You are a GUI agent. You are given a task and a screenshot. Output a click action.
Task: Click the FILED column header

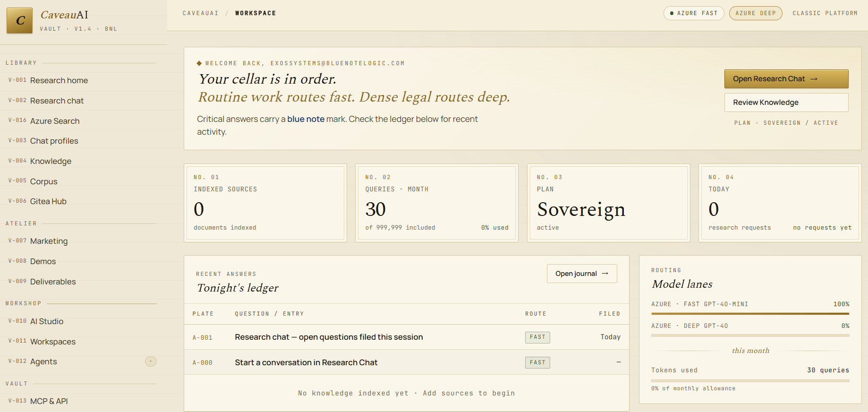tap(610, 314)
